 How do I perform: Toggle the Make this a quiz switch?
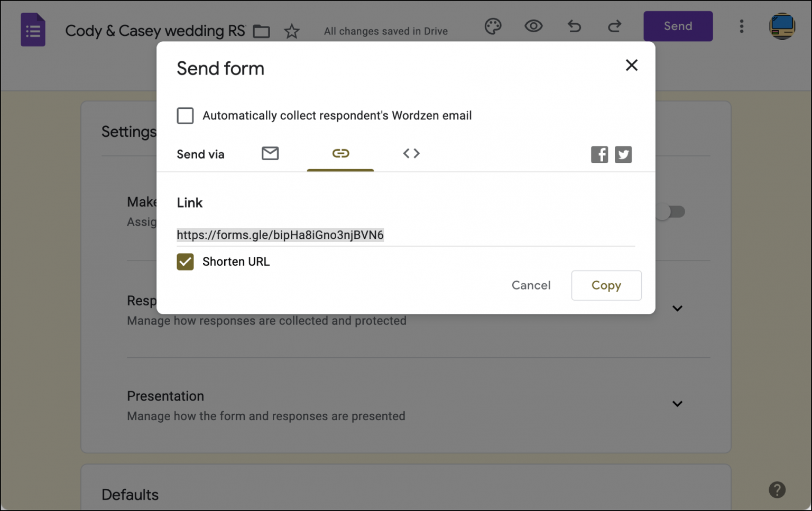(x=671, y=212)
